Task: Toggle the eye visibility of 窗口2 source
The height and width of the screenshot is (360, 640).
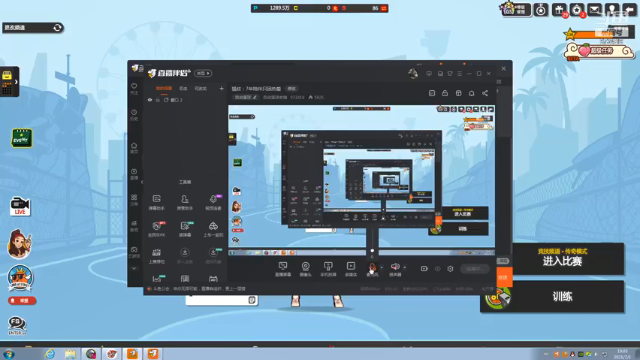Action: pyautogui.click(x=150, y=100)
